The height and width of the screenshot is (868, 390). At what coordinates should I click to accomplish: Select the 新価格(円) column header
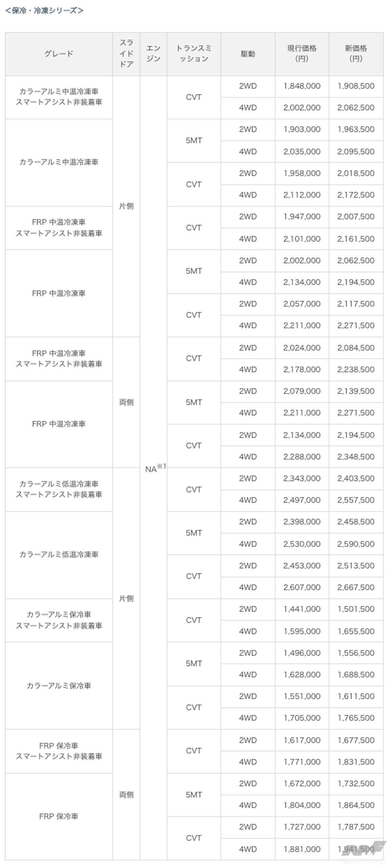tap(356, 54)
